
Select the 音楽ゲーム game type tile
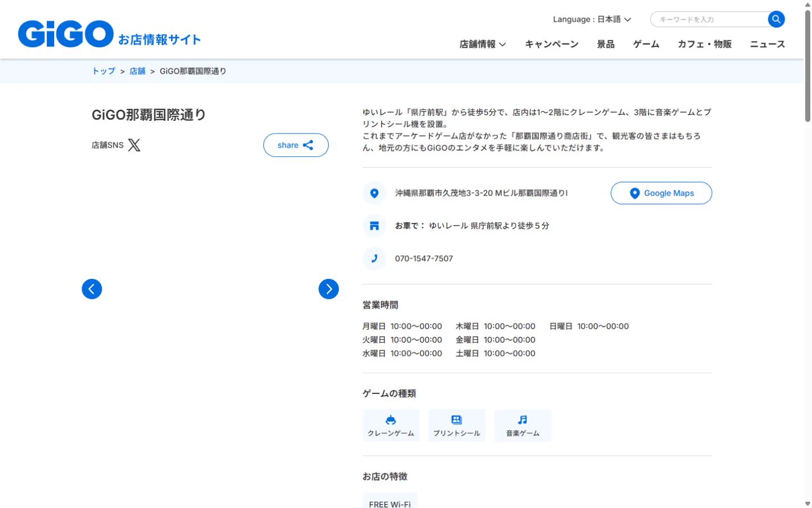523,425
